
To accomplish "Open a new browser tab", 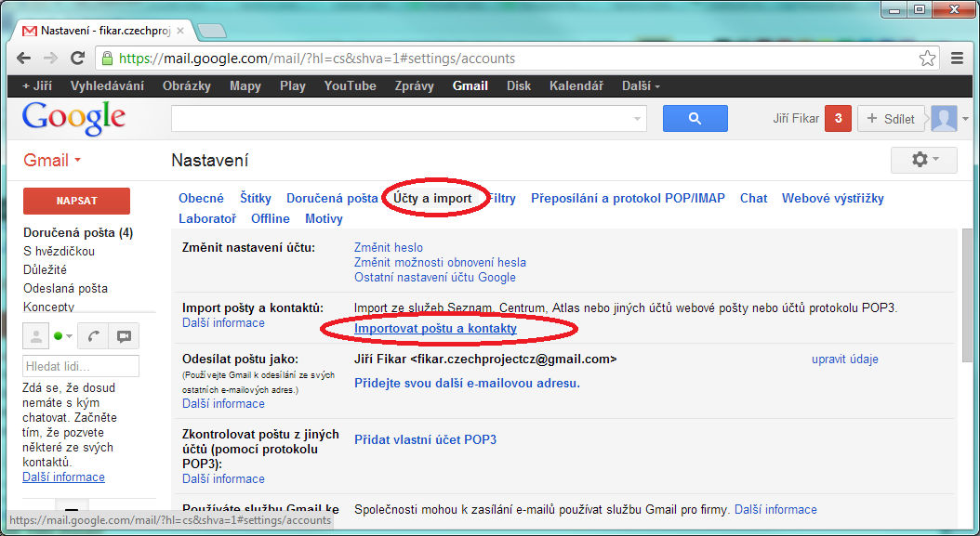I will coord(211,31).
